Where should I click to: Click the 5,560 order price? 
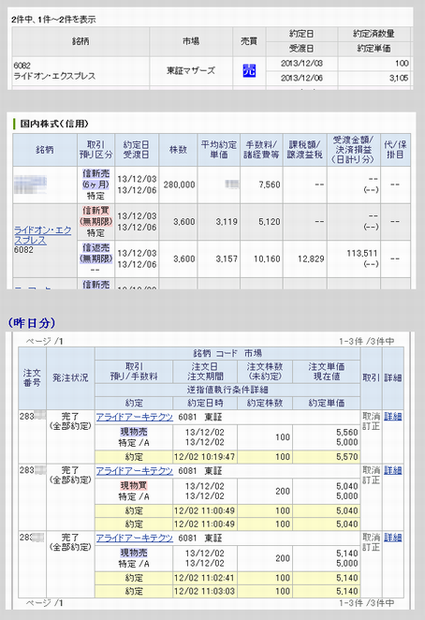347,433
